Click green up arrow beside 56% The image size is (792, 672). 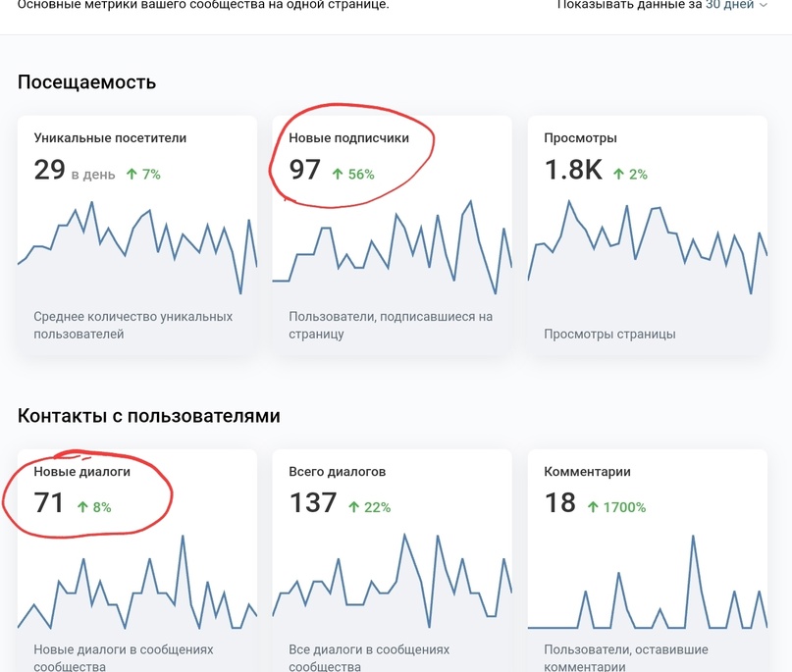pos(338,175)
